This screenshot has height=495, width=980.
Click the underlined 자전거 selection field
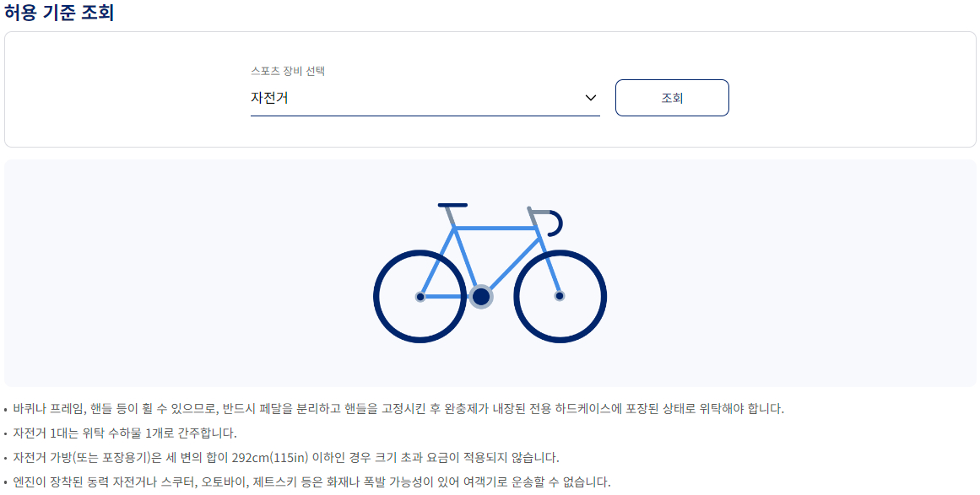point(380,97)
